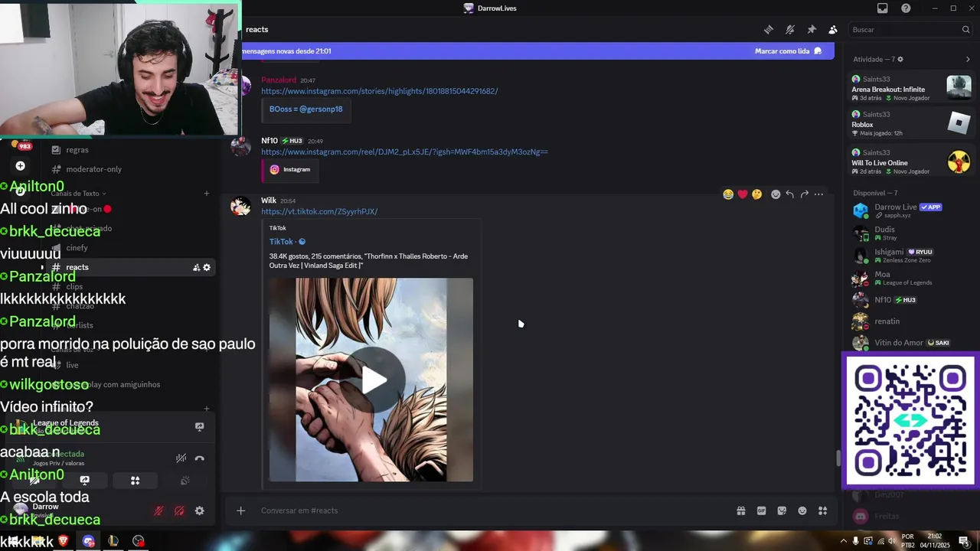This screenshot has height=551, width=980.
Task: Open Dudis member profile
Action: [x=908, y=233]
